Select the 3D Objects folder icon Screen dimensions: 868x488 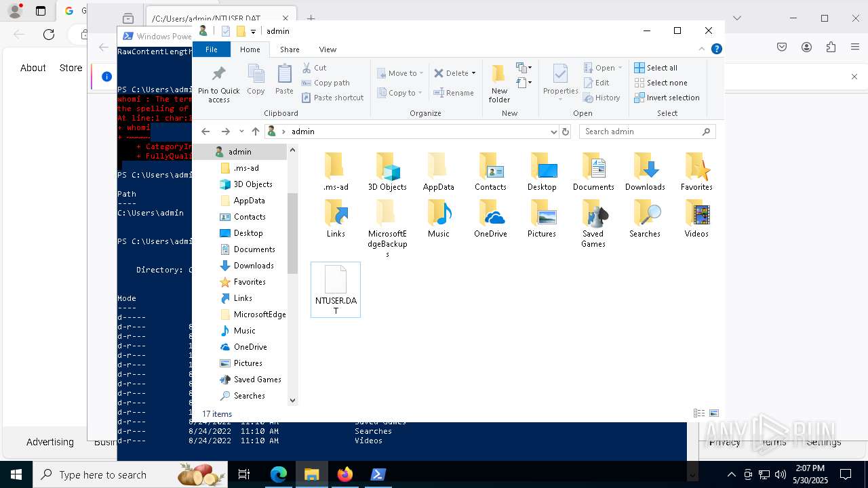pyautogui.click(x=387, y=171)
